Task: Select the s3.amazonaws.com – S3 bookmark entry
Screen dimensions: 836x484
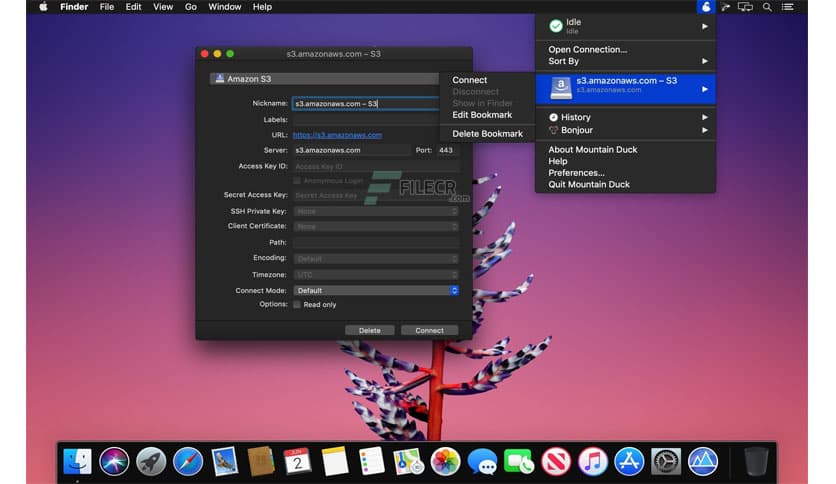Action: coord(625,88)
